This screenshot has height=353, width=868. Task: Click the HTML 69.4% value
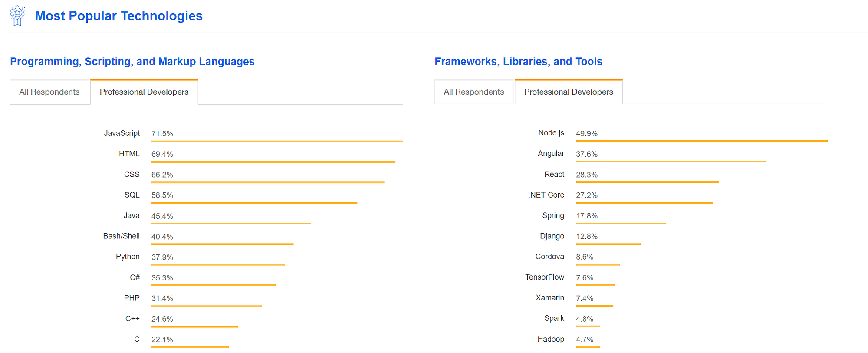pyautogui.click(x=162, y=154)
